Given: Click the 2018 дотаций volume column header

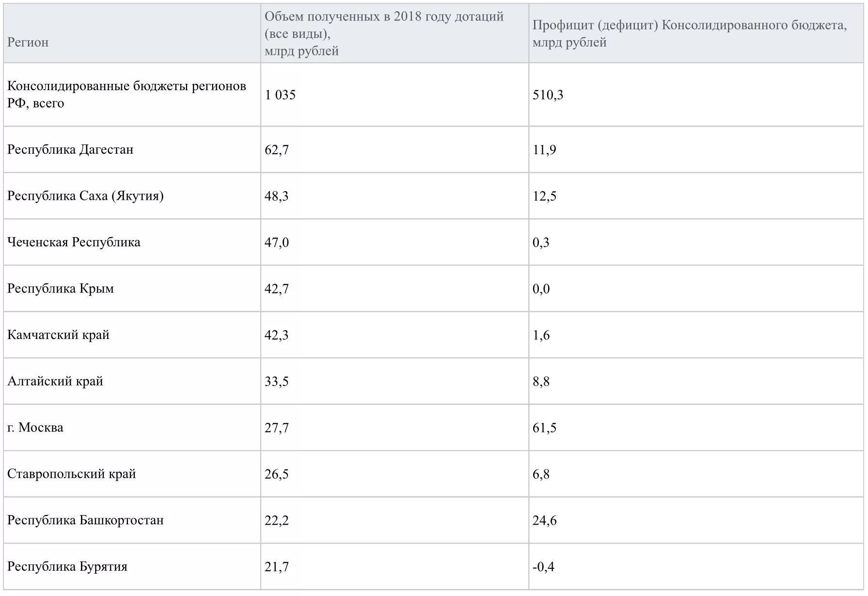Looking at the screenshot, I should [384, 33].
